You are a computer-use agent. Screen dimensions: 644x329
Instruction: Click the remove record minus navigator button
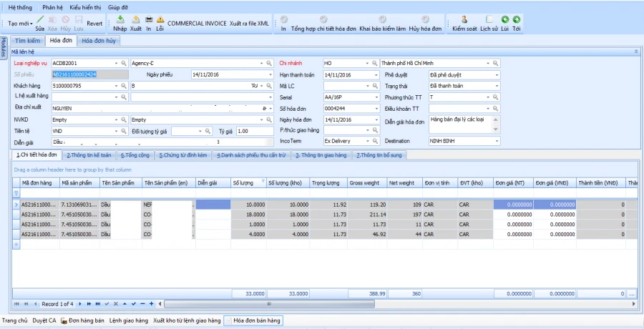coord(142,304)
